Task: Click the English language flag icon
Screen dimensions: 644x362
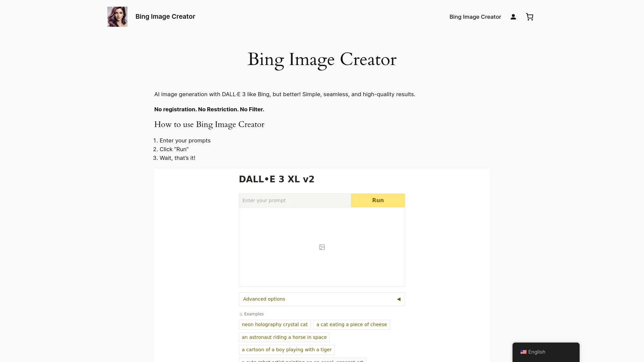Action: coord(523,352)
